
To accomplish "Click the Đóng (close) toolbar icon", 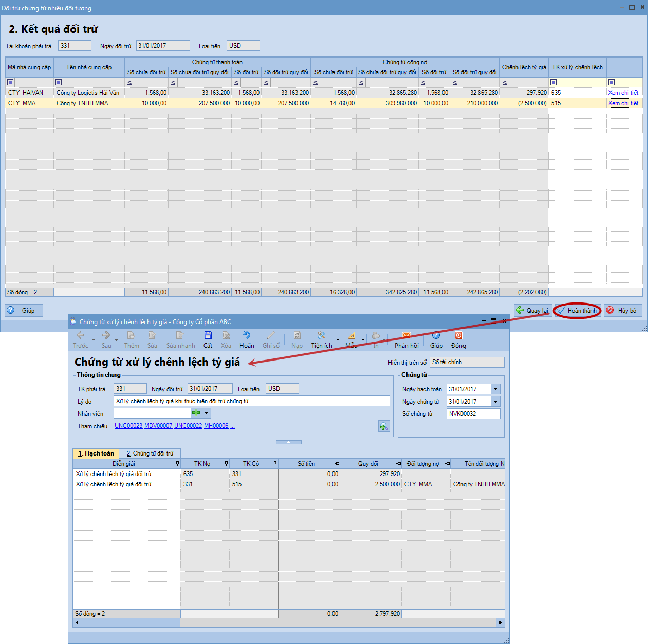I will [x=458, y=336].
